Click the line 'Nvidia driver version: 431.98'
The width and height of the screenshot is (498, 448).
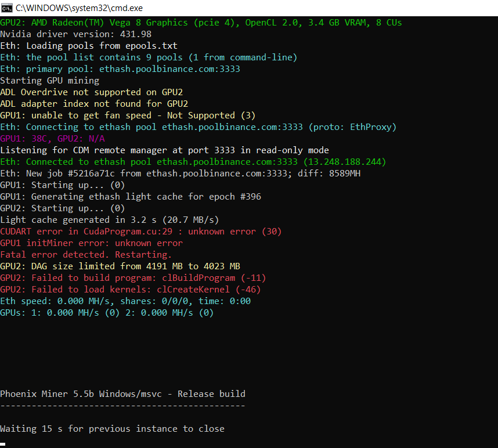pyautogui.click(x=76, y=34)
